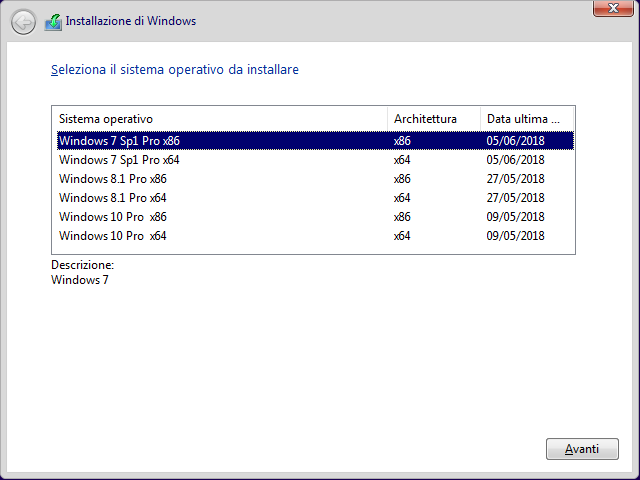Image resolution: width=640 pixels, height=480 pixels.
Task: Choose Windows 8.1 Pro x86 from list
Action: pos(315,179)
